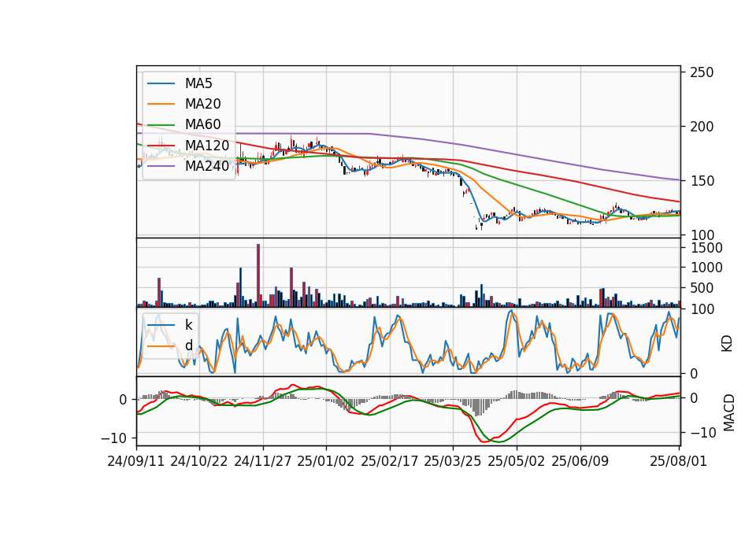Click the 25/06/09 date axis label
Screen dimensions: 756x543
(x=580, y=461)
